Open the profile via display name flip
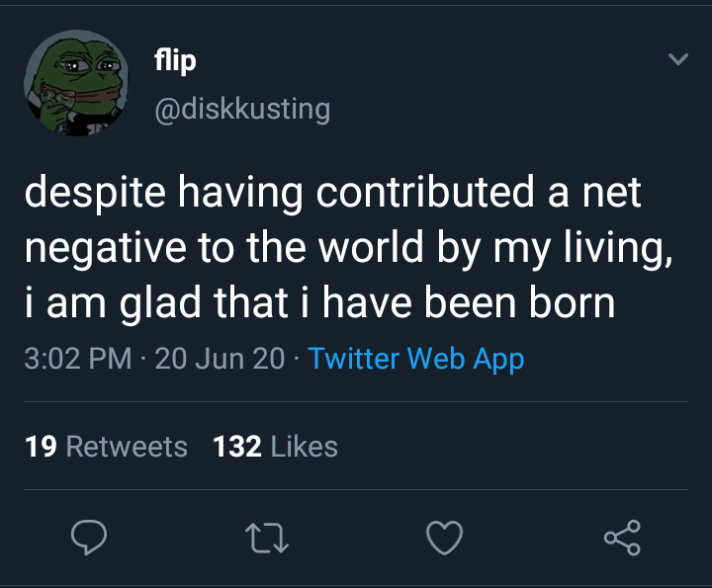 (175, 60)
